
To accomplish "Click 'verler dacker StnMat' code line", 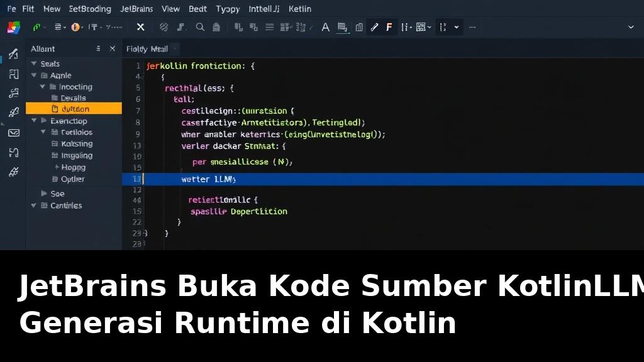I will click(x=233, y=146).
